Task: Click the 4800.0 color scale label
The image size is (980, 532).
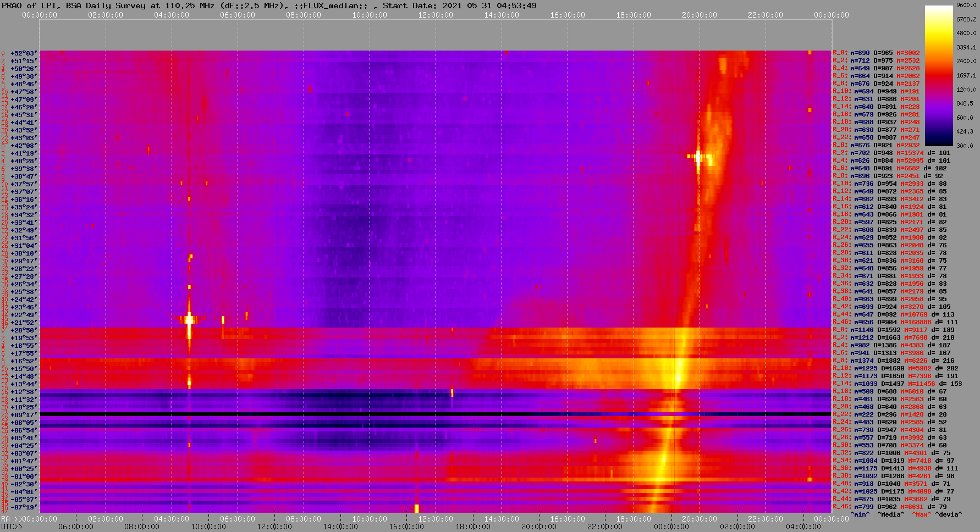Action: [967, 33]
